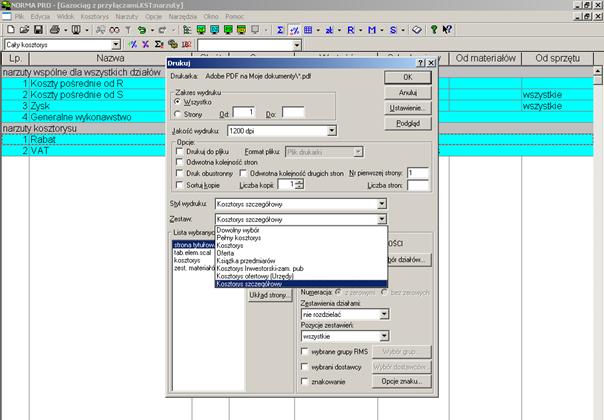Click the help question mark dialog icon
This screenshot has height=420, width=604.
click(x=420, y=63)
